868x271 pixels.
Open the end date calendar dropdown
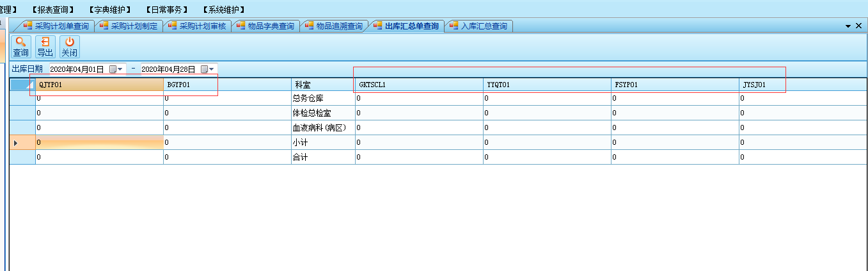[208, 69]
